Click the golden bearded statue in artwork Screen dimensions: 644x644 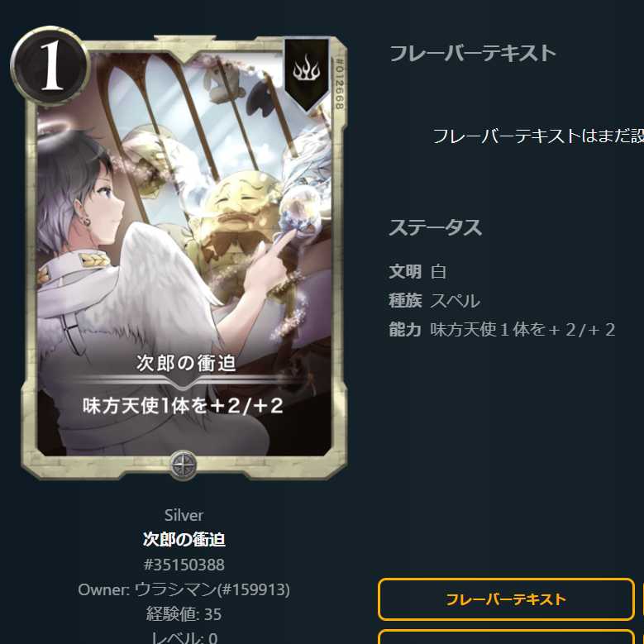(234, 220)
